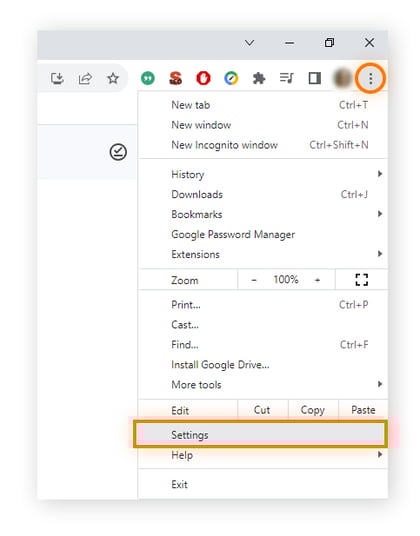This screenshot has height=536, width=420.
Task: Decrease zoom with the minus button
Action: tap(254, 280)
